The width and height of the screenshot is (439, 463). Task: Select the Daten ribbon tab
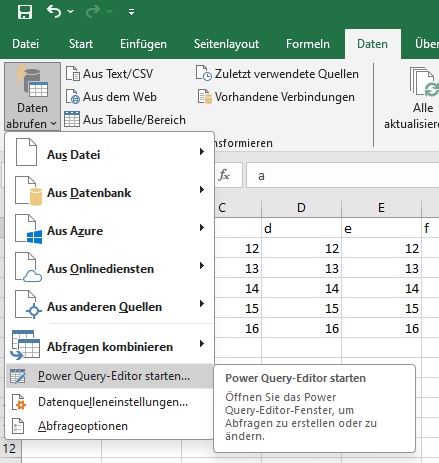[x=372, y=44]
